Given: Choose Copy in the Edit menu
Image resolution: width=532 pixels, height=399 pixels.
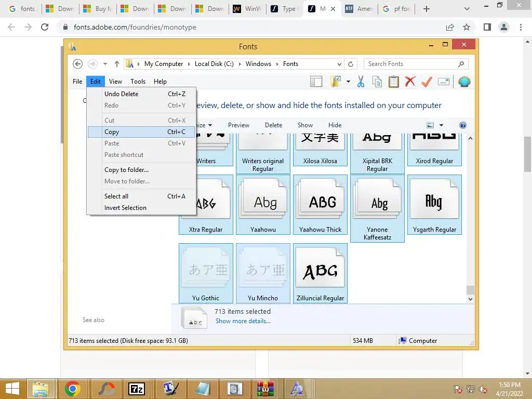Looking at the screenshot, I should point(141,132).
